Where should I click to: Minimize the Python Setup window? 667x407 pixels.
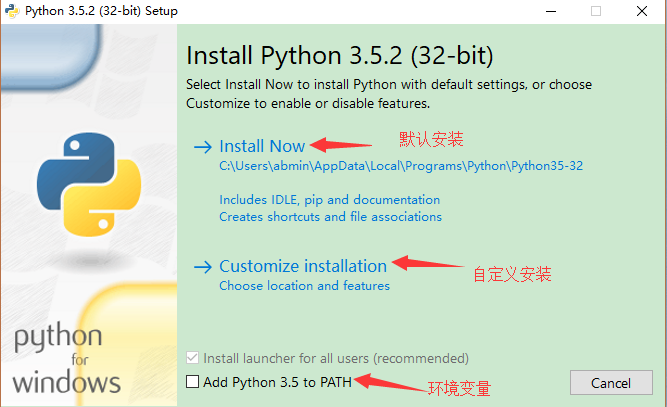point(551,11)
